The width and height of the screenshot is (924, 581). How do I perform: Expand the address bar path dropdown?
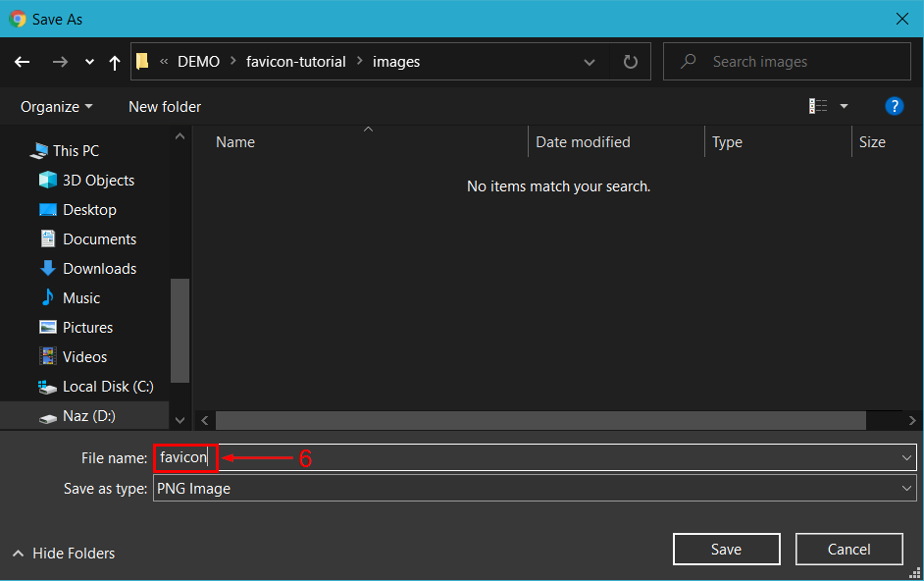coord(590,62)
